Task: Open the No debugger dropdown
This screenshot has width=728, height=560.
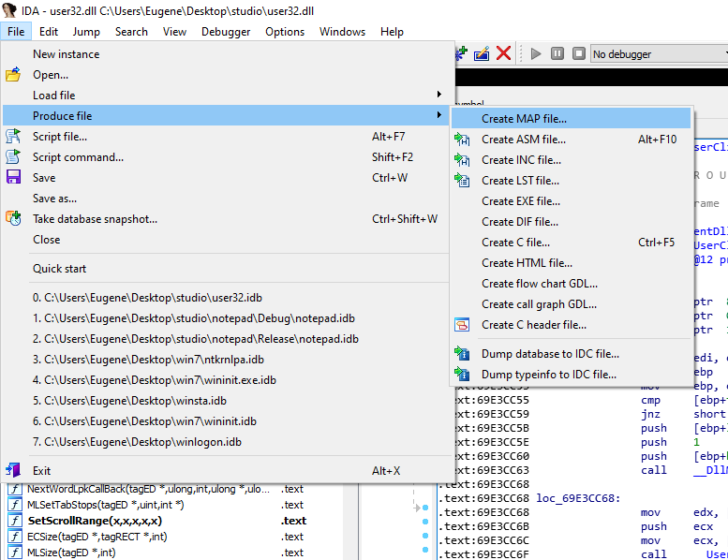Action: pos(660,53)
